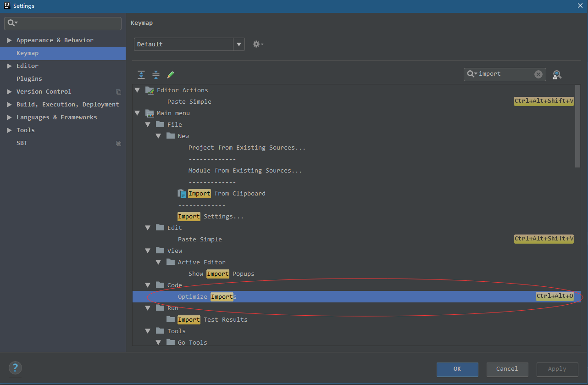Expand Build, Execution, Deployment section

(x=9, y=105)
